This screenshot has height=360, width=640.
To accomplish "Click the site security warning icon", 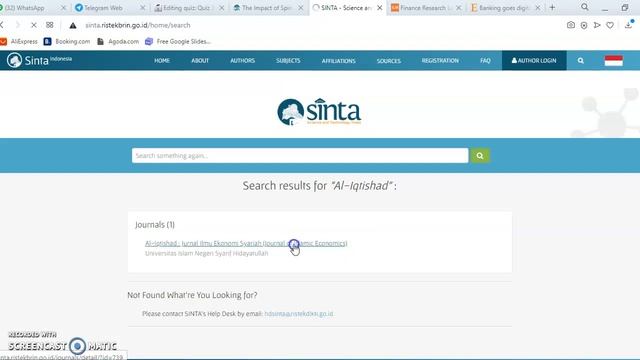I will pos(73,25).
